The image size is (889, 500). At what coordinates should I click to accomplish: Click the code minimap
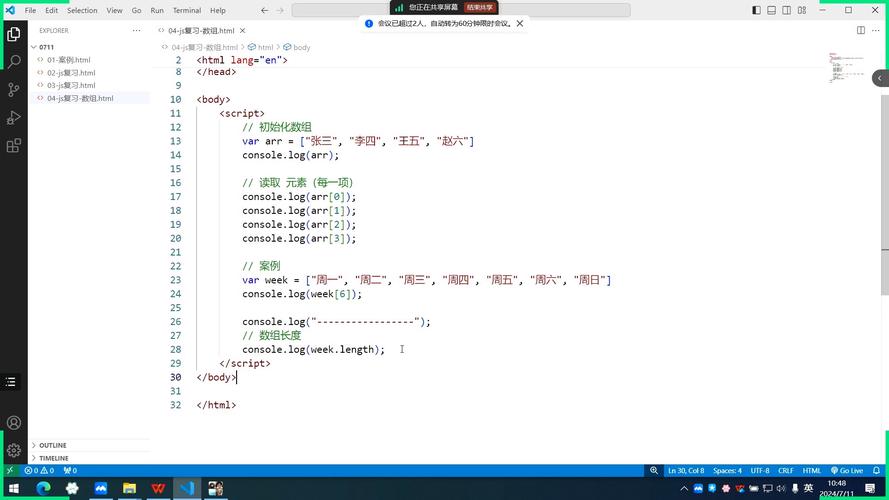coord(847,67)
